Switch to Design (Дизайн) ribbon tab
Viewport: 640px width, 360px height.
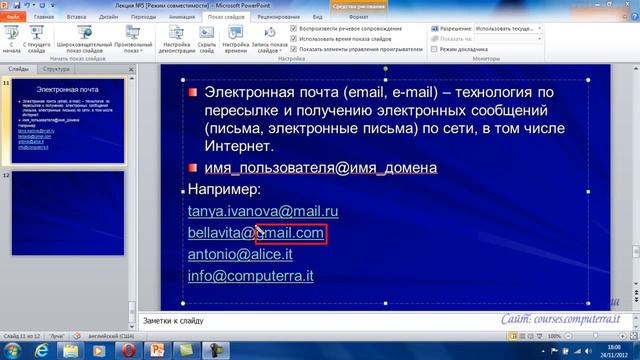tap(109, 17)
